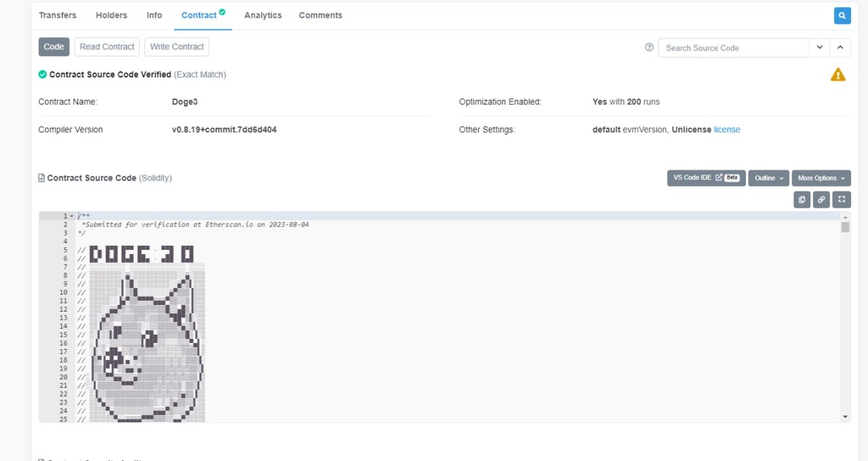Open the More Options dropdown

pos(821,178)
